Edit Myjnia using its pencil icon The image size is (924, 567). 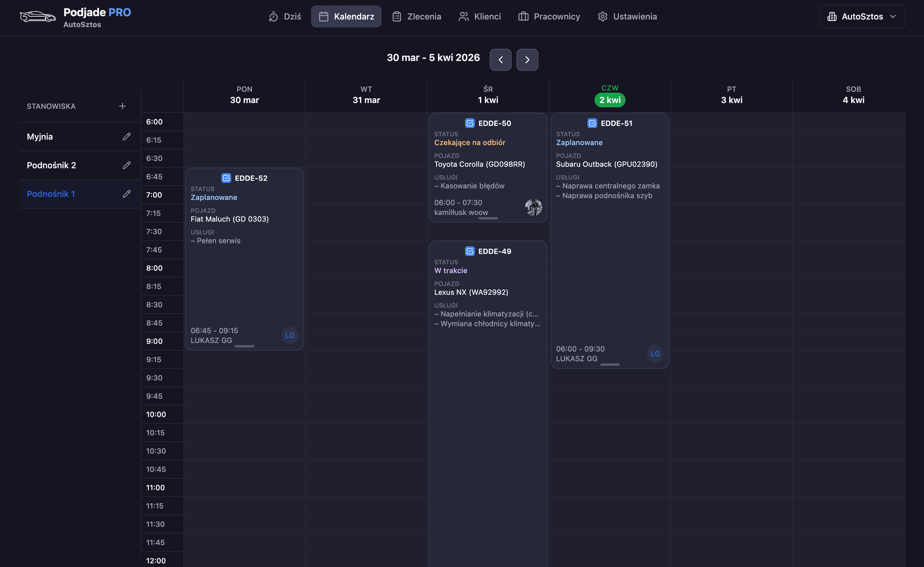[127, 137]
